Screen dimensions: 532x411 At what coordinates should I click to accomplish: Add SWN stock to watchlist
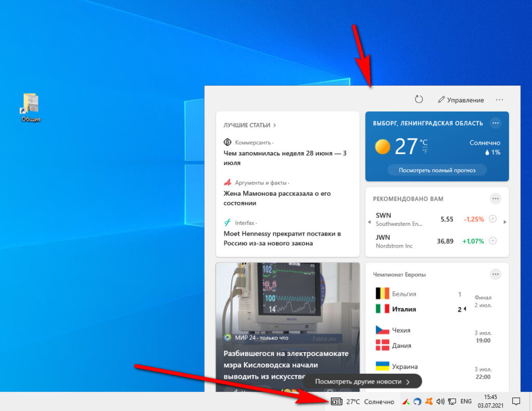click(x=493, y=219)
